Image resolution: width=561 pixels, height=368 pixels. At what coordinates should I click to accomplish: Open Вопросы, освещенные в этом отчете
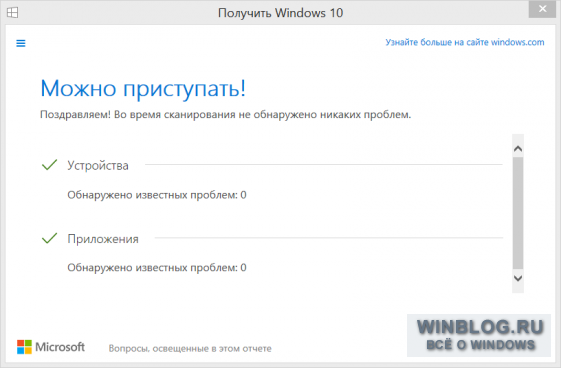(x=190, y=348)
